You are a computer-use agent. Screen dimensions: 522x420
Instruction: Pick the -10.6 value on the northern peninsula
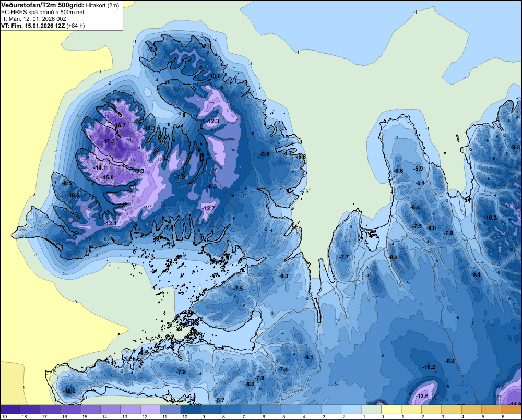tap(215, 77)
